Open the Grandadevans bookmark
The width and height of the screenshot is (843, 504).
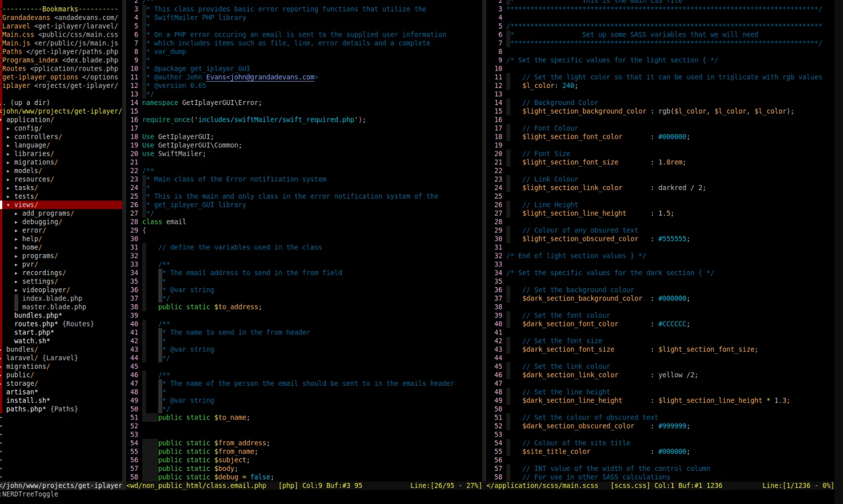(60, 18)
